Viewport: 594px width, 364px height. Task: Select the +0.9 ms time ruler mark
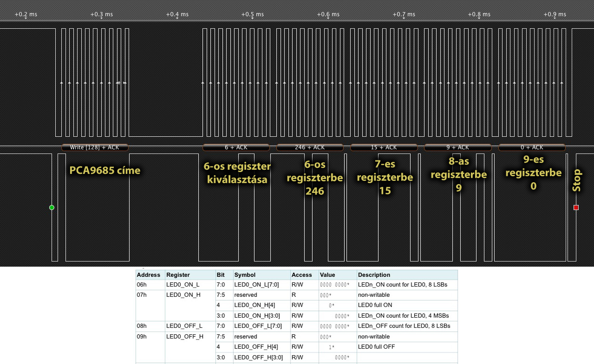coord(555,14)
